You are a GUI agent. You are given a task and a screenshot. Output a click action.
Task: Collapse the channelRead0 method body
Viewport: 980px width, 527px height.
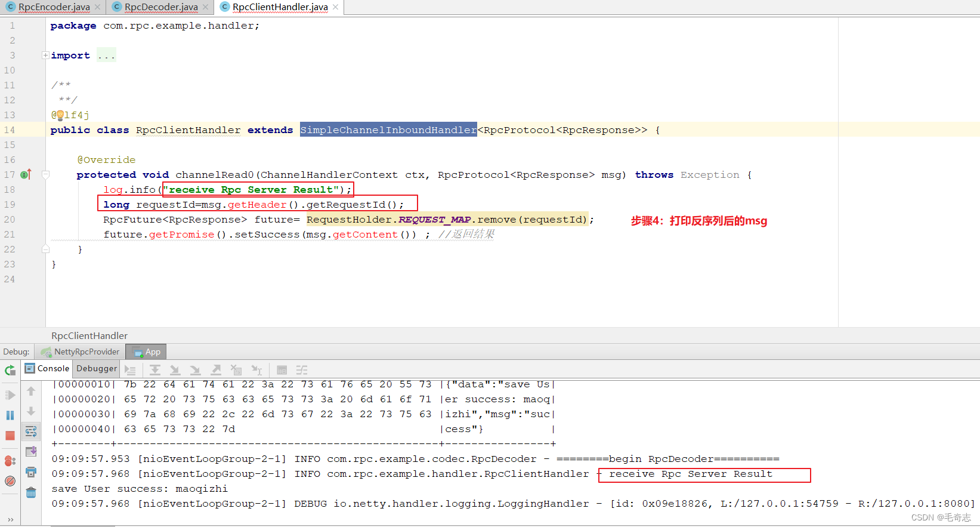click(45, 174)
